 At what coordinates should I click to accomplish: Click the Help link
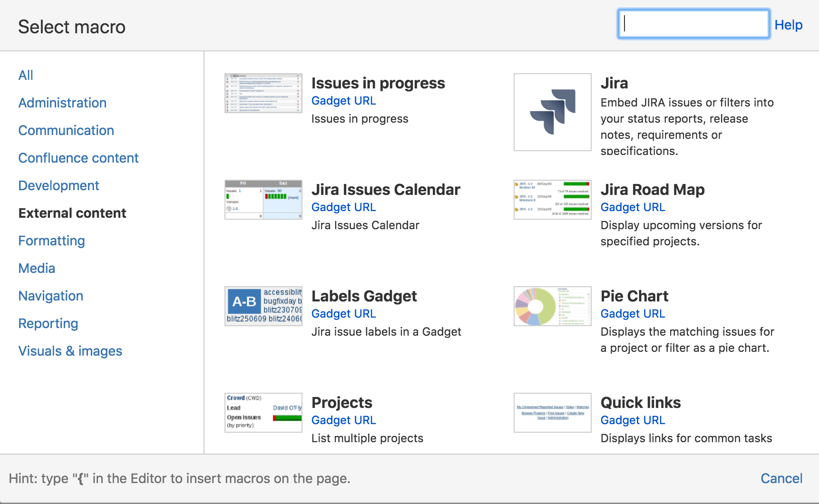788,25
